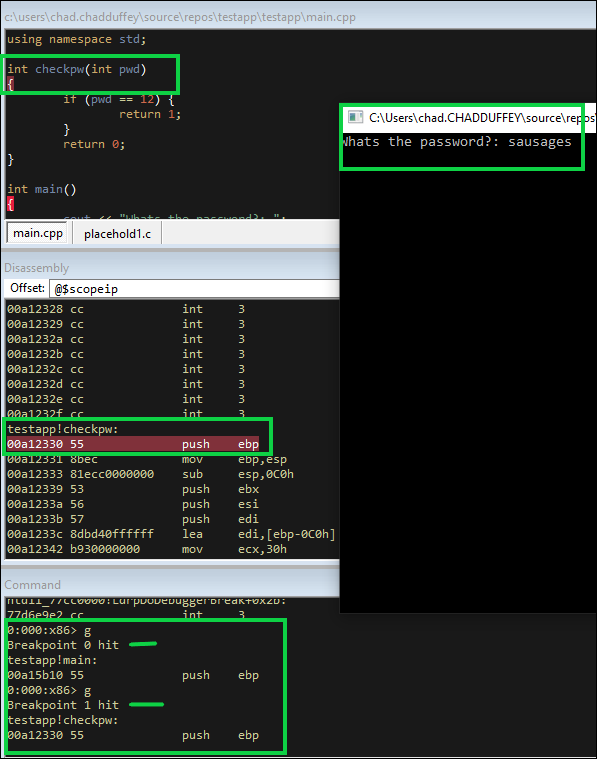
Task: Select the 00a1233a push esi line
Action: coord(133,504)
